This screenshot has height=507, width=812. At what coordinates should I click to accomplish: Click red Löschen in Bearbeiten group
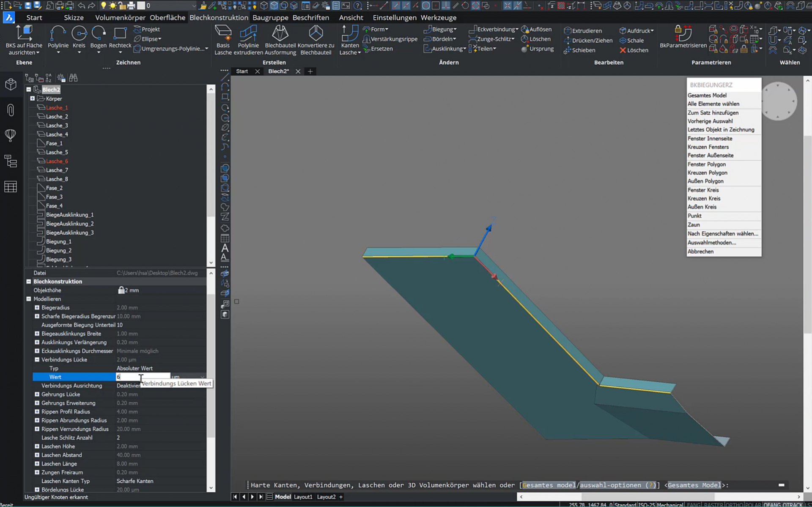pyautogui.click(x=634, y=50)
